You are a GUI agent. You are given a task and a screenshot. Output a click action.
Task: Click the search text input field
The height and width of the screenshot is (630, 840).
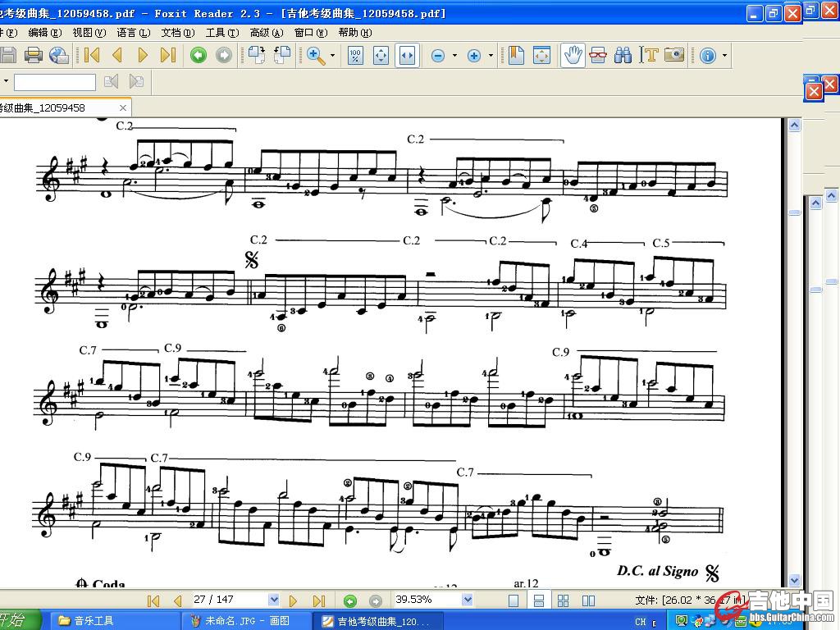click(55, 82)
